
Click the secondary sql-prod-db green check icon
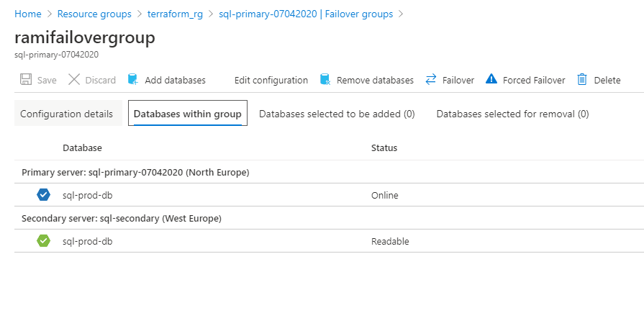click(43, 241)
